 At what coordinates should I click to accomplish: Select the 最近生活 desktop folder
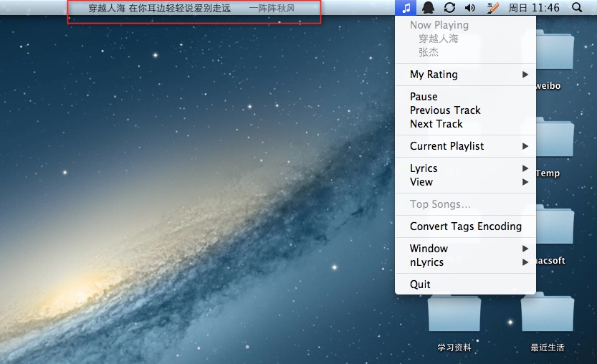coord(547,316)
